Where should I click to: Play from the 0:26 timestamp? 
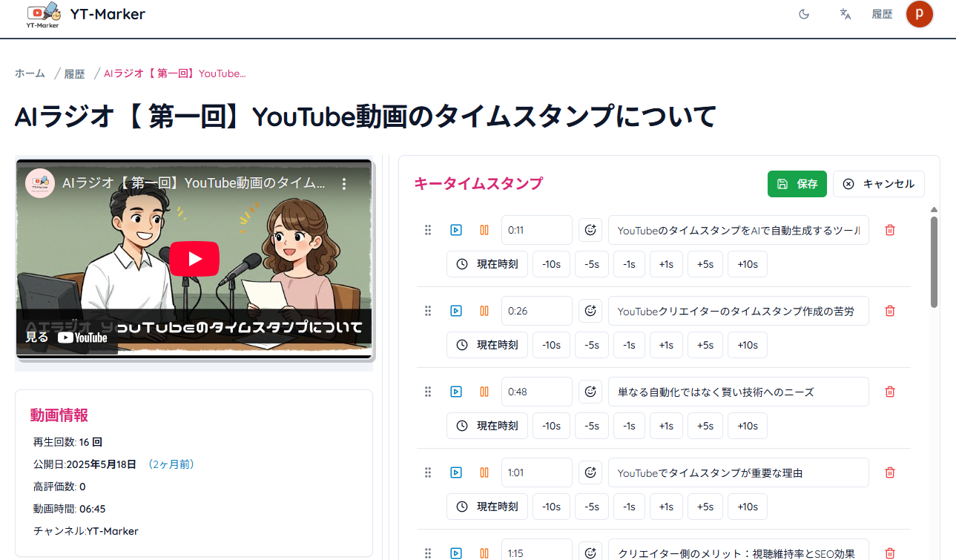[x=456, y=311]
